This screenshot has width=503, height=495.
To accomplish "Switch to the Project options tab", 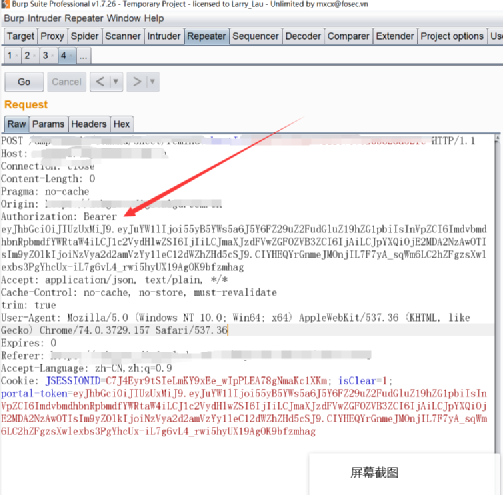I will (x=452, y=36).
